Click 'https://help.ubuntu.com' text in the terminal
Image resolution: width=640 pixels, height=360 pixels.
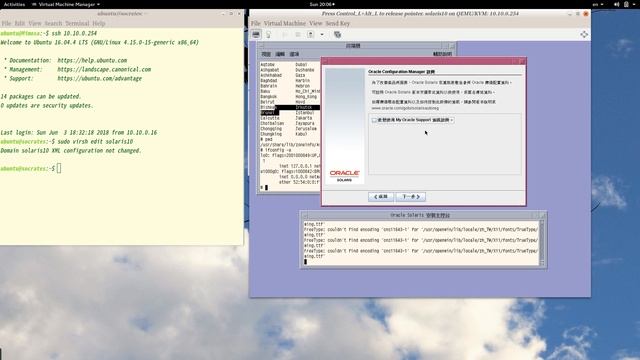pos(92,60)
